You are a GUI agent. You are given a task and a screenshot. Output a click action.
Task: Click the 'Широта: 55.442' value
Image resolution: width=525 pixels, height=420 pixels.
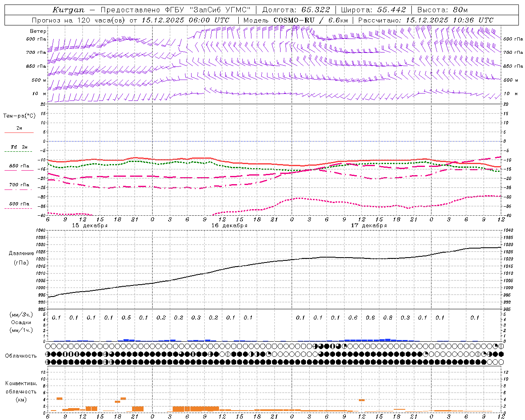coord(374,10)
